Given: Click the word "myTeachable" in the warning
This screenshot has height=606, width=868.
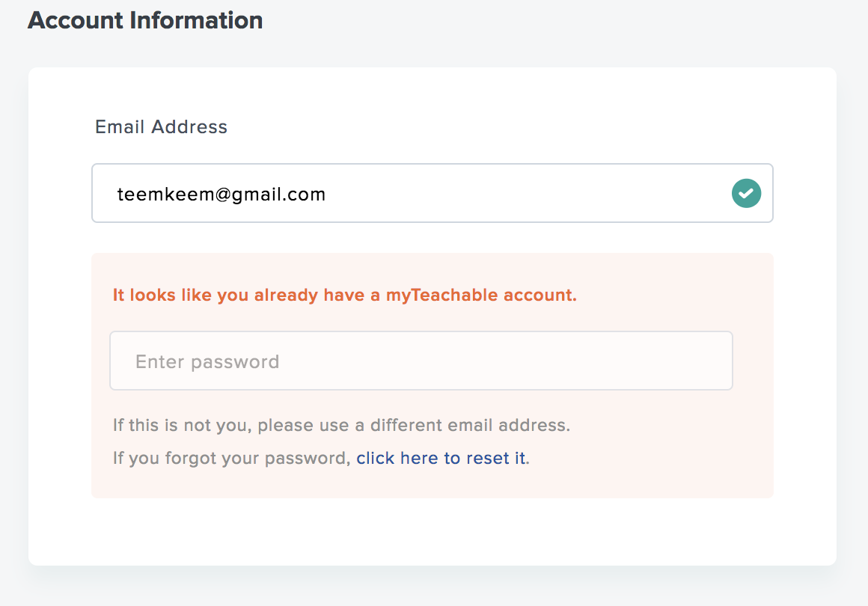Looking at the screenshot, I should [441, 295].
